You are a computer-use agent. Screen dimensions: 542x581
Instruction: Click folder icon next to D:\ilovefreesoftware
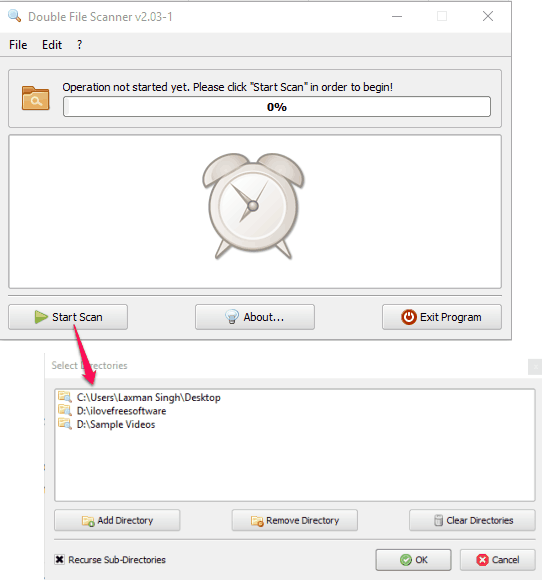click(65, 410)
